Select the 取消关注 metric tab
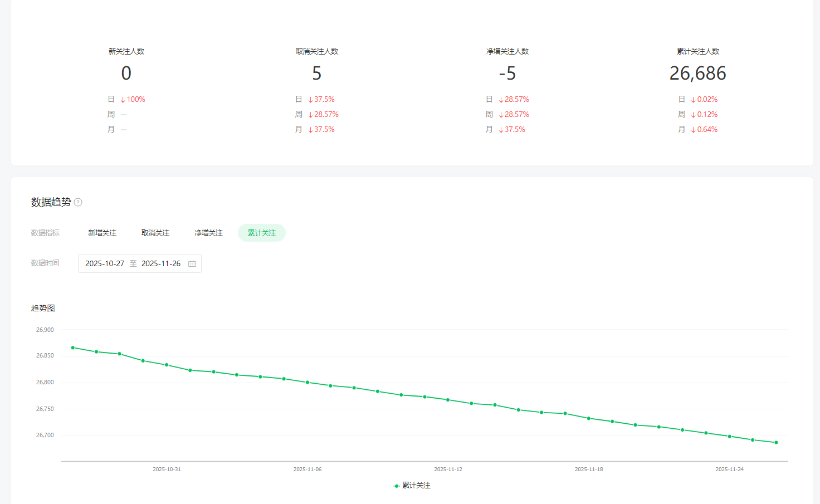Screen dimensions: 820x504 (x=155, y=233)
